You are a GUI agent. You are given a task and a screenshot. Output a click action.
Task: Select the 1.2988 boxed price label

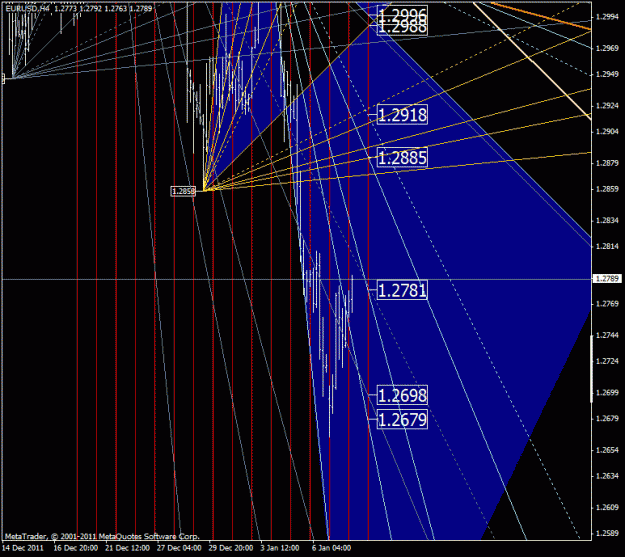coord(402,28)
